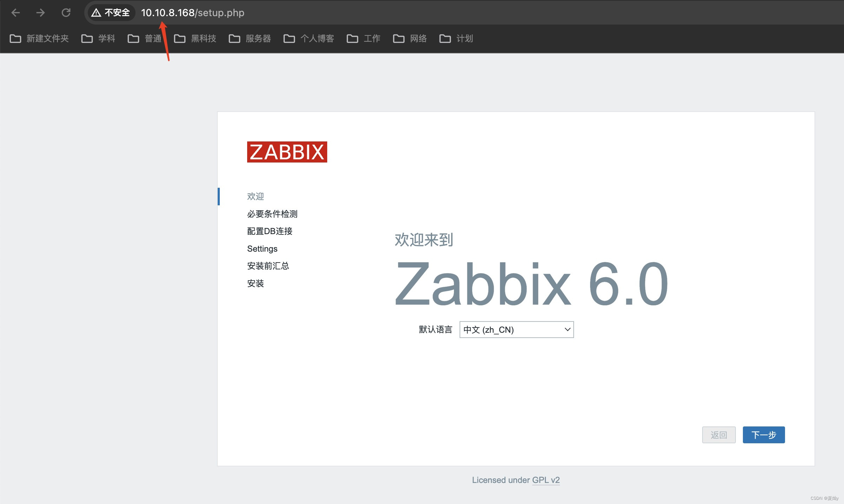The image size is (844, 504).
Task: Select the 欢迎 setup step
Action: point(255,196)
